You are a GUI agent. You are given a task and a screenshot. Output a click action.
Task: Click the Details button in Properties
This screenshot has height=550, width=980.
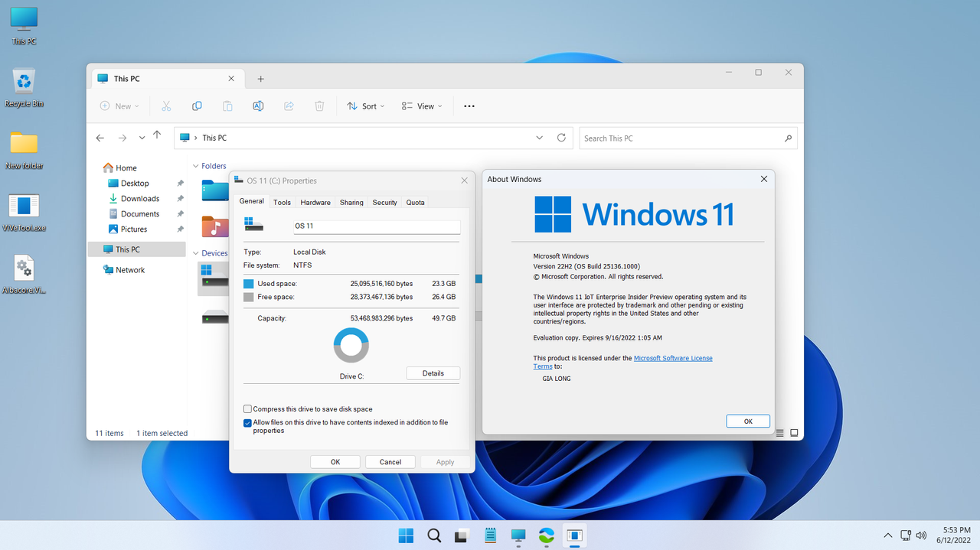tap(433, 373)
